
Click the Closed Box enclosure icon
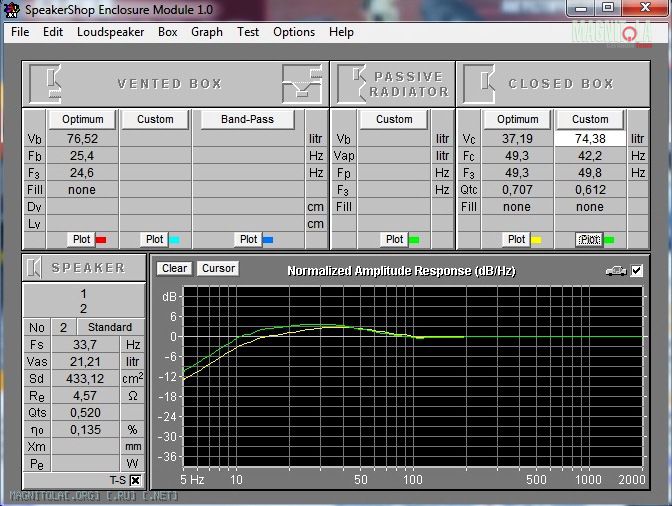(479, 84)
